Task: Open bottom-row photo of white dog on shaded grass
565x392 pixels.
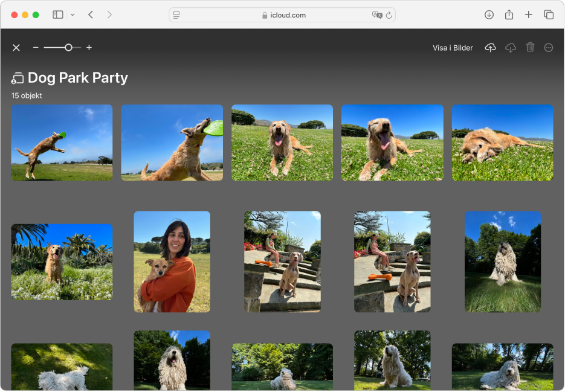Action: [62, 367]
